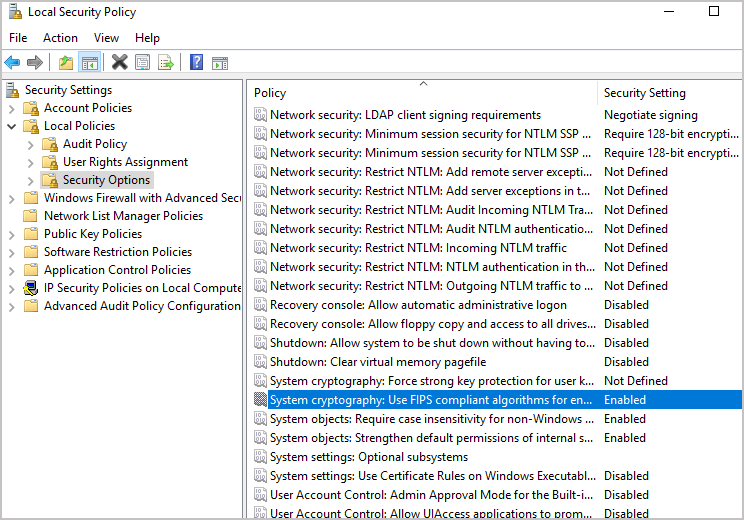
Task: Click the Forward arrow toolbar icon
Action: pos(35,62)
